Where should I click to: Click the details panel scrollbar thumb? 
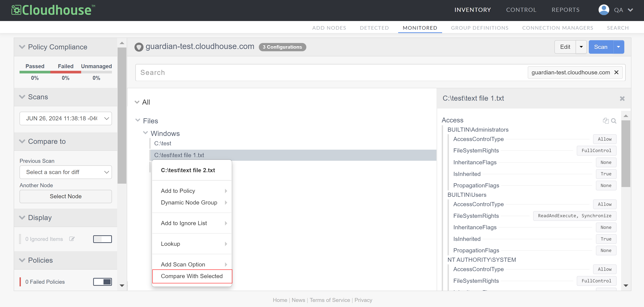point(626,154)
